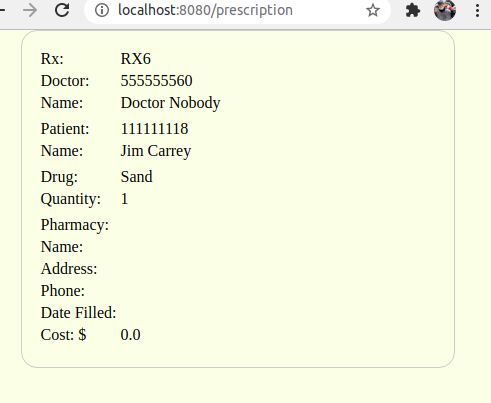Reload the prescription page
Viewport: 491px width, 403px height.
[x=62, y=10]
